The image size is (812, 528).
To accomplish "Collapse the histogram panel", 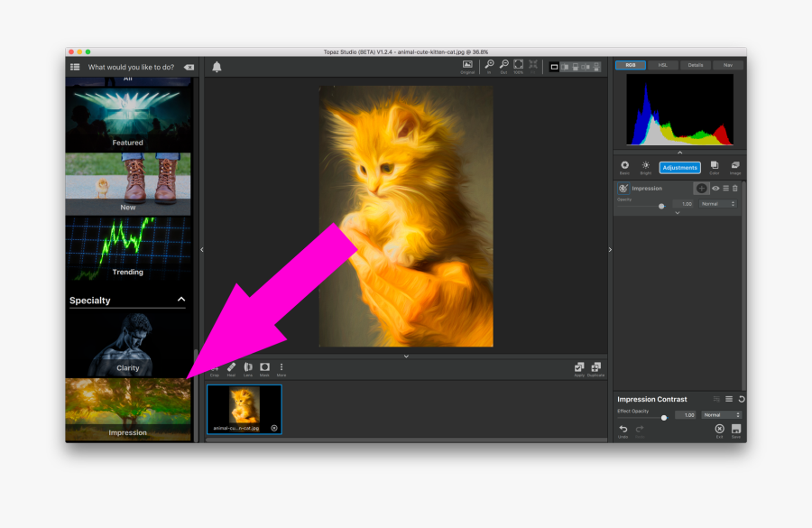I will coord(680,153).
